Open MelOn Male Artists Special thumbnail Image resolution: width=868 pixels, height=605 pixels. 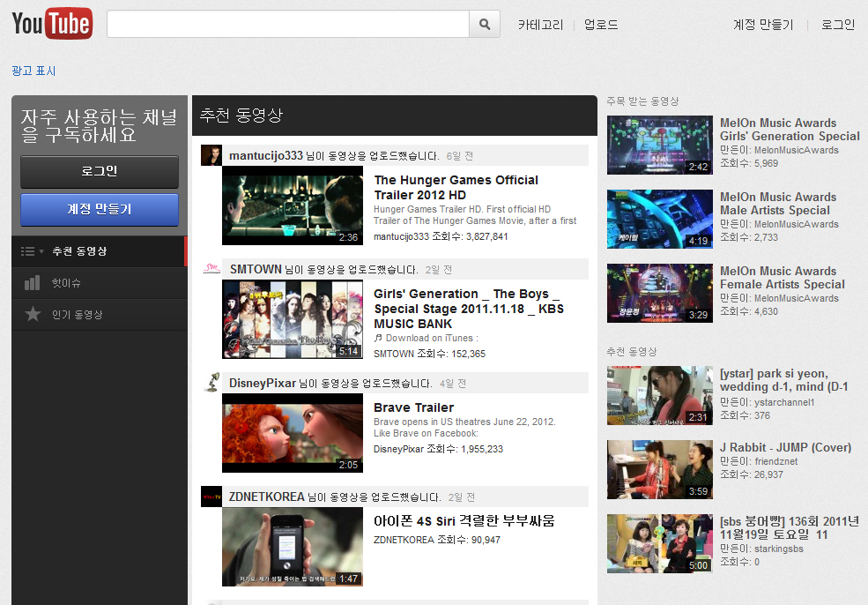(x=660, y=220)
